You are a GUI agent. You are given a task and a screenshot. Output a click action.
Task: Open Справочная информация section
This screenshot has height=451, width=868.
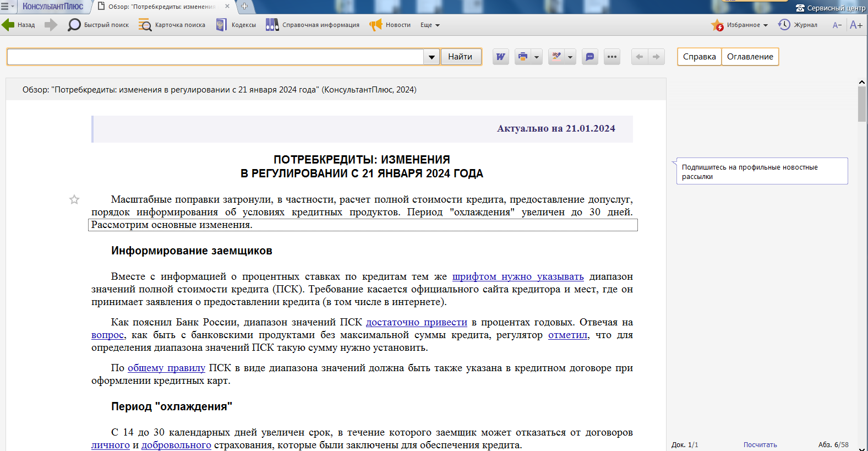click(313, 25)
